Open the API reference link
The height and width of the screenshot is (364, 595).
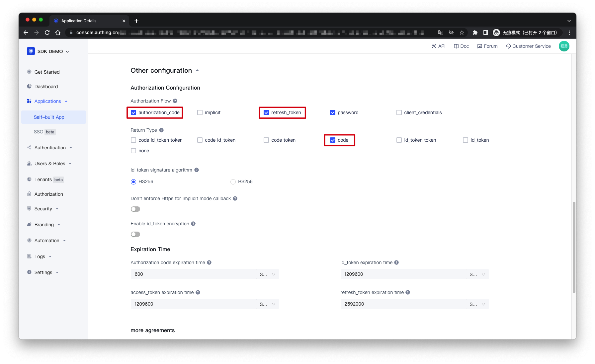pyautogui.click(x=439, y=46)
